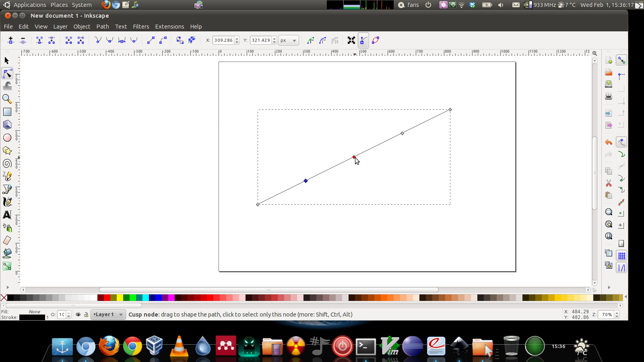Screen dimensions: 644x362
Task: Open the Extensions menu
Action: 169,27
